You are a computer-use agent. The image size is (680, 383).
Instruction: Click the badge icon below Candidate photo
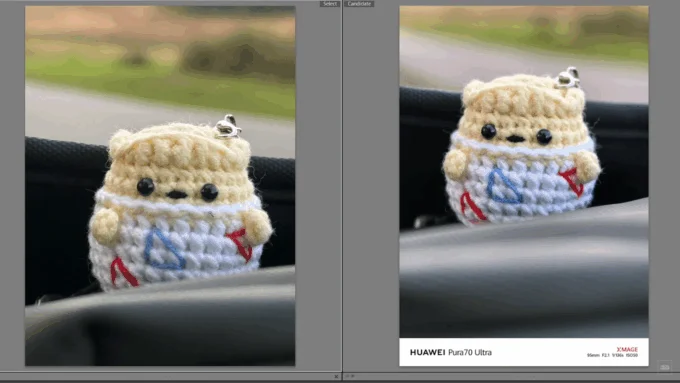tap(664, 367)
